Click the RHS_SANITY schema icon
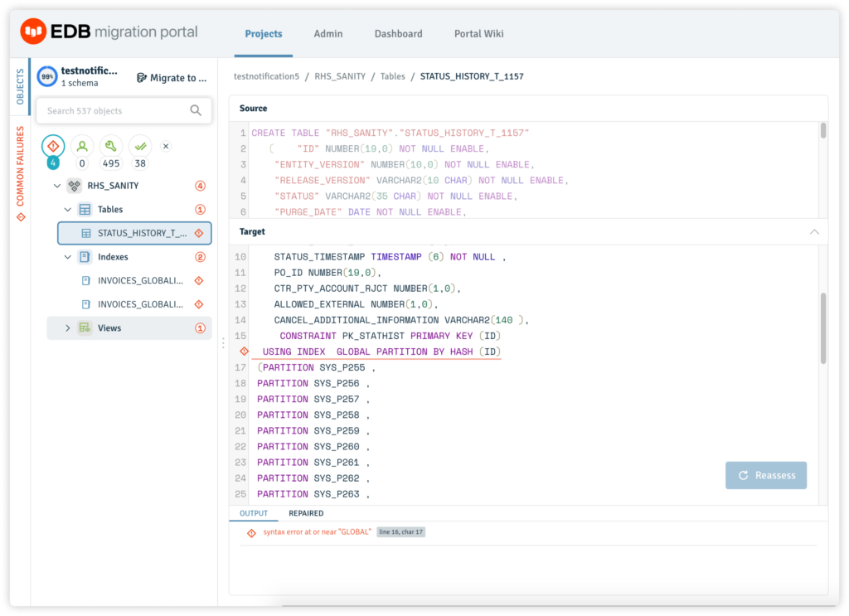The height and width of the screenshot is (616, 849). 74,186
